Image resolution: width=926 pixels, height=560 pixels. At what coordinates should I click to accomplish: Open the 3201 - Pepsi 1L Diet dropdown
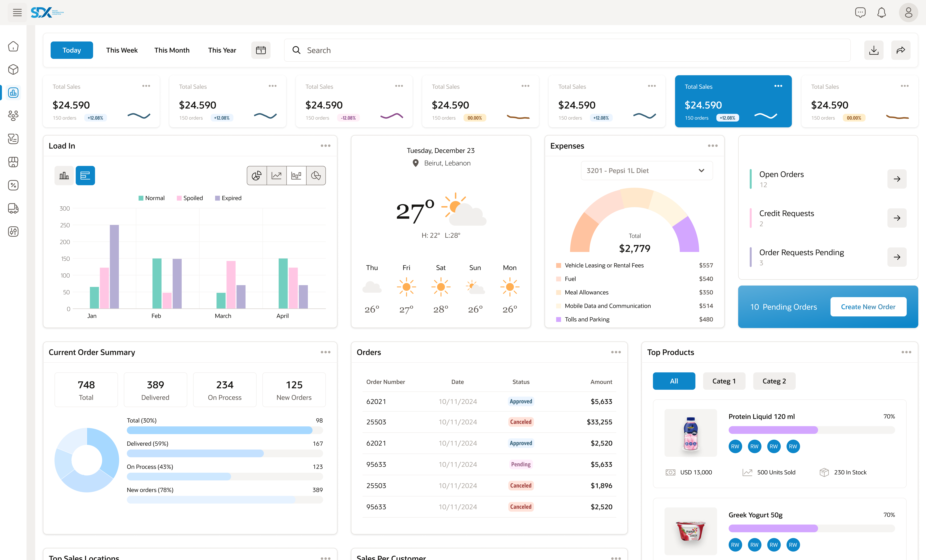(x=646, y=171)
